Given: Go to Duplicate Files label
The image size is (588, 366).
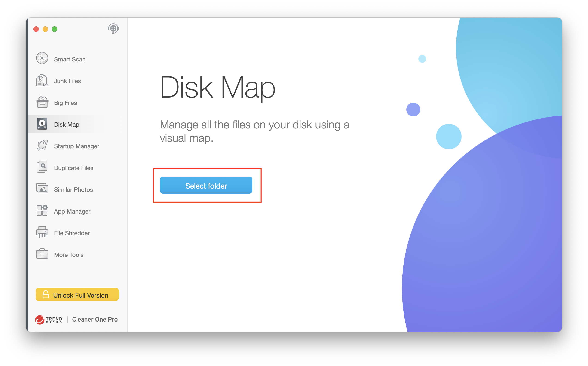Looking at the screenshot, I should coord(73,168).
